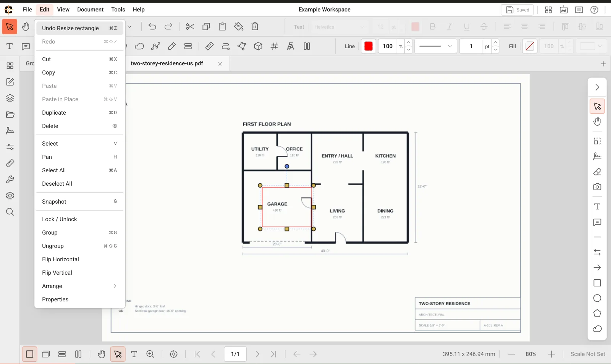The image size is (611, 364).
Task: Click Undo Resize rectangle entry
Action: tap(79, 28)
